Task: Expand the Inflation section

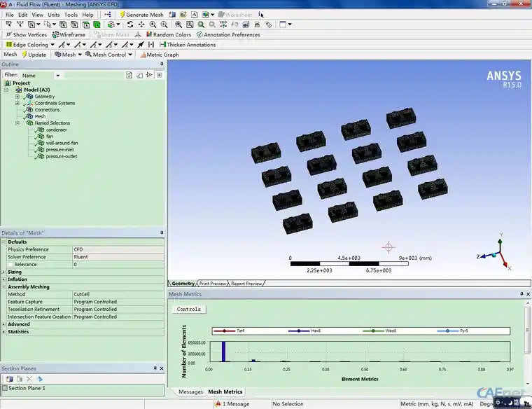Action: tap(3, 279)
